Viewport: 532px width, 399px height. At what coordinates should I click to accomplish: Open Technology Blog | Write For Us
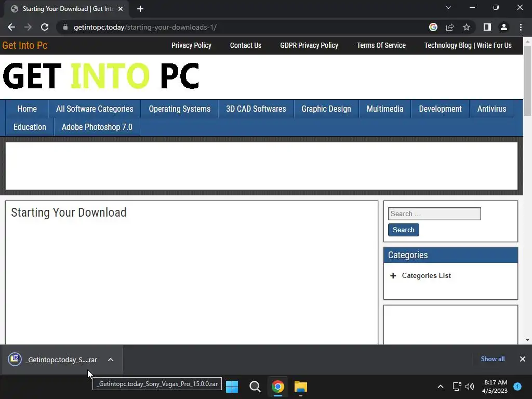pyautogui.click(x=468, y=46)
